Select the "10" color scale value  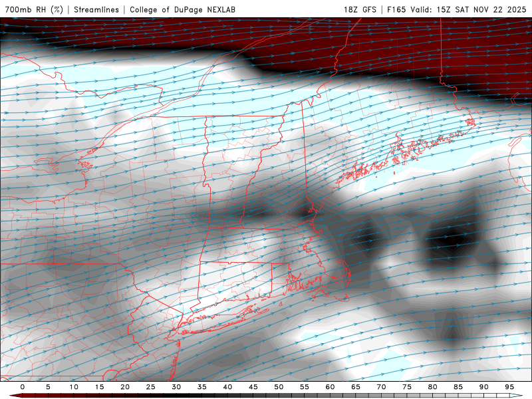tap(74, 387)
